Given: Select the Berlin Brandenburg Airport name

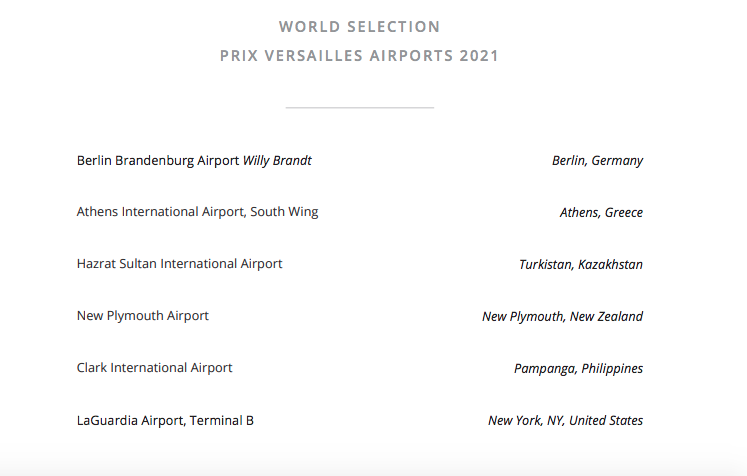Looking at the screenshot, I should click(x=158, y=160).
